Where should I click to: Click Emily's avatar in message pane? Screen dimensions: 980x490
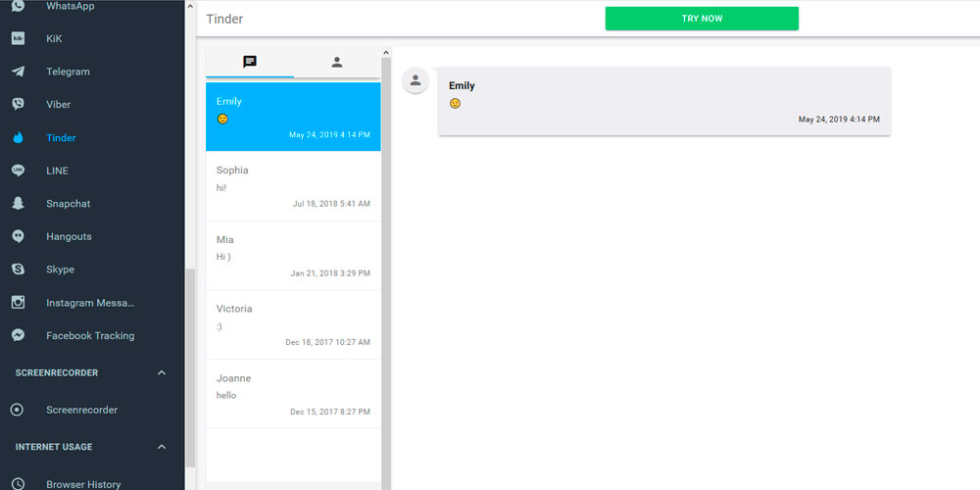(x=415, y=80)
